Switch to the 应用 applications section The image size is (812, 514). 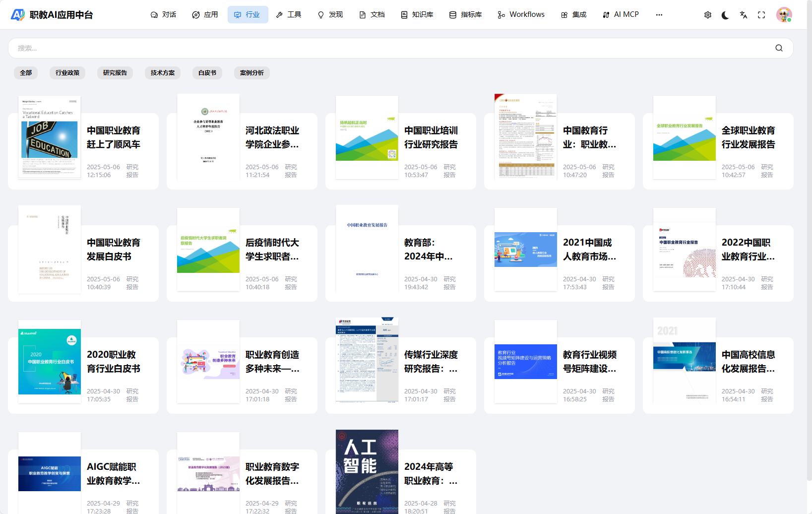pos(205,14)
